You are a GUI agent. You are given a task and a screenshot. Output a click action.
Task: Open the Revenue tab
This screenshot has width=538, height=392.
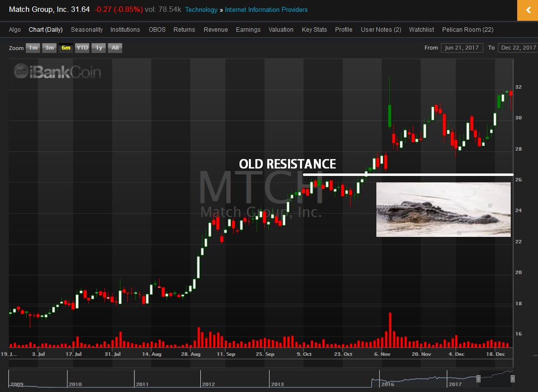tap(216, 30)
